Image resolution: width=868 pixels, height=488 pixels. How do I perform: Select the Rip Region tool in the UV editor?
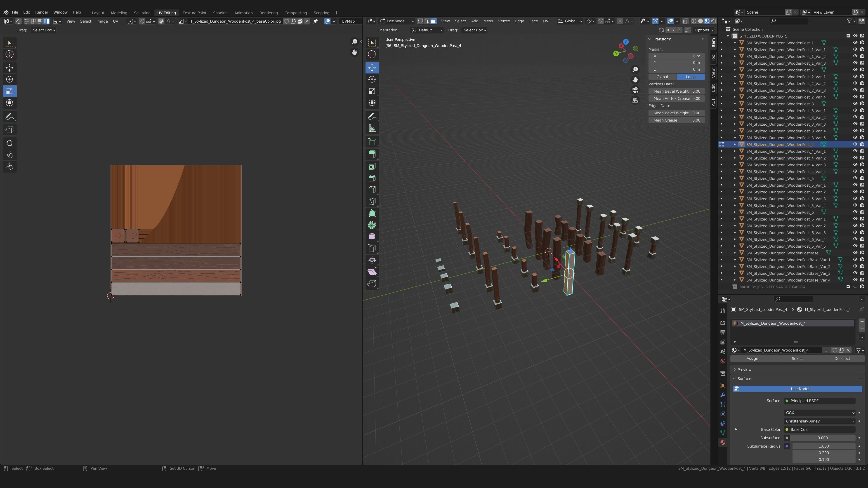[9, 130]
